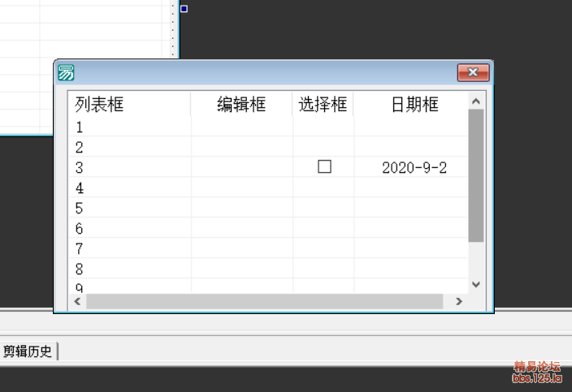Image resolution: width=572 pixels, height=392 pixels.
Task: Open the 剪辑历史 tab
Action: point(28,351)
